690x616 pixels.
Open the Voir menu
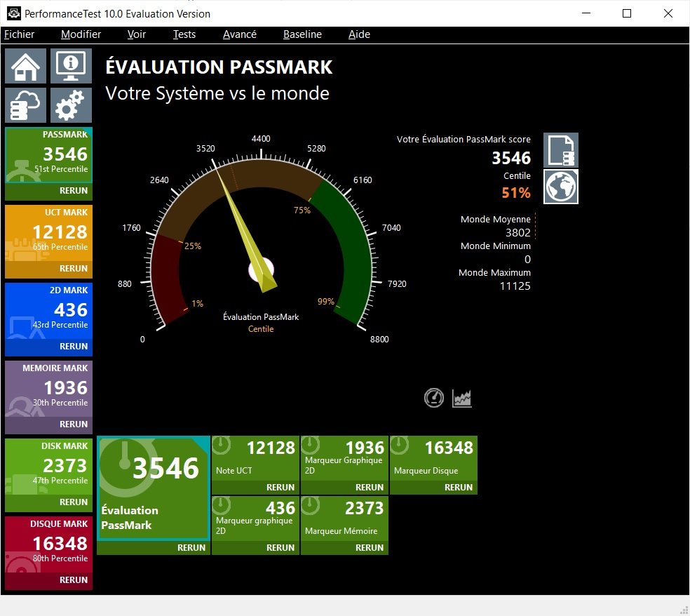[x=137, y=34]
